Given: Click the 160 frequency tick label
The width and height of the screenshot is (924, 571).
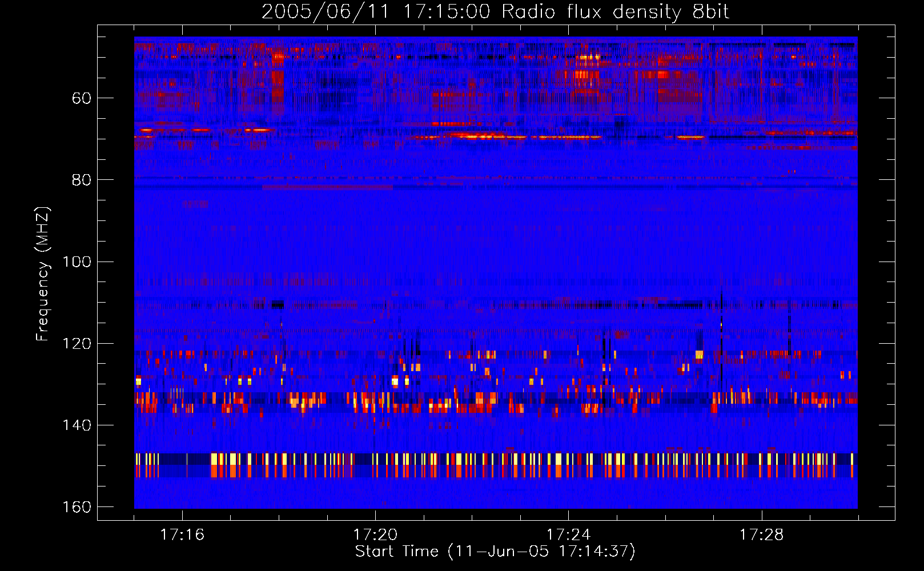Looking at the screenshot, I should (x=77, y=507).
